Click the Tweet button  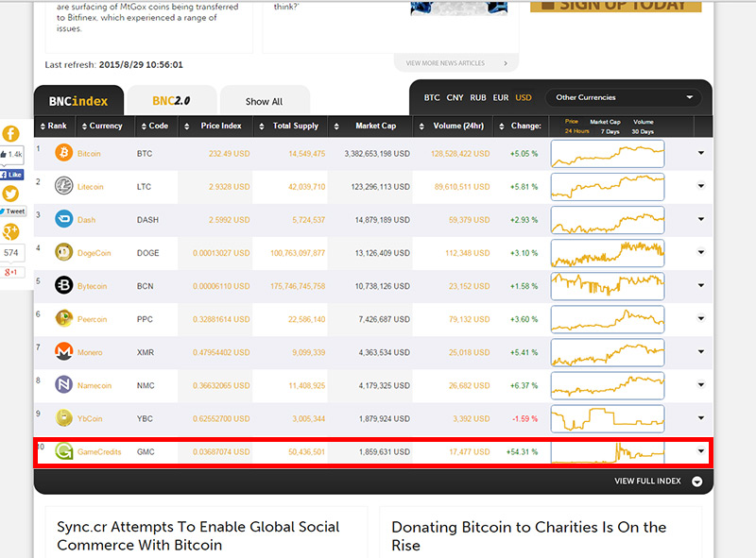[12, 211]
